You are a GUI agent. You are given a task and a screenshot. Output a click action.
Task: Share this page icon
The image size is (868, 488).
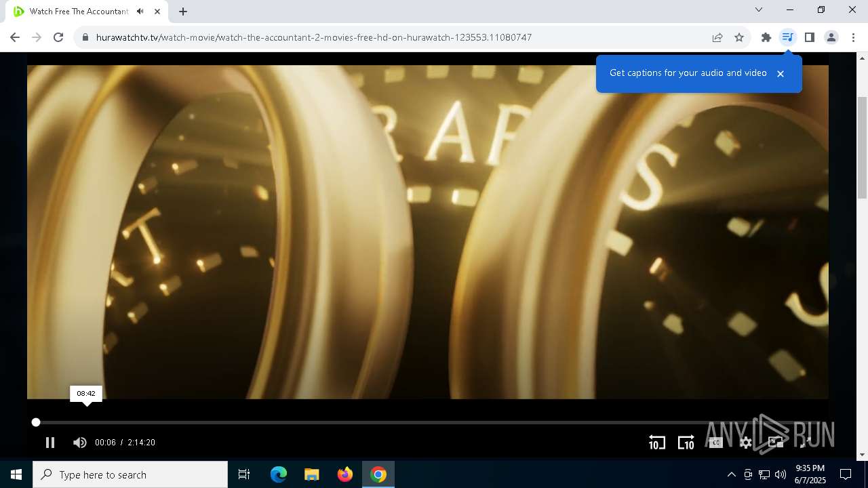(x=717, y=37)
